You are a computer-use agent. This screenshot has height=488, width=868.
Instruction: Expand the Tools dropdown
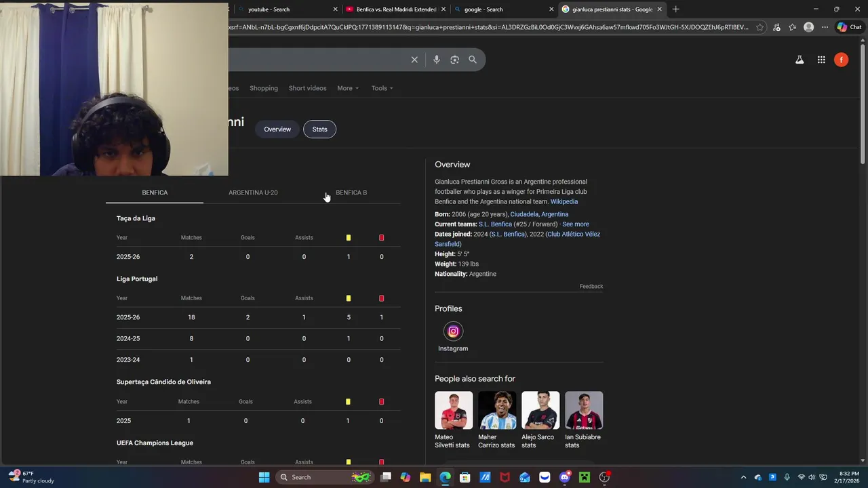(382, 88)
